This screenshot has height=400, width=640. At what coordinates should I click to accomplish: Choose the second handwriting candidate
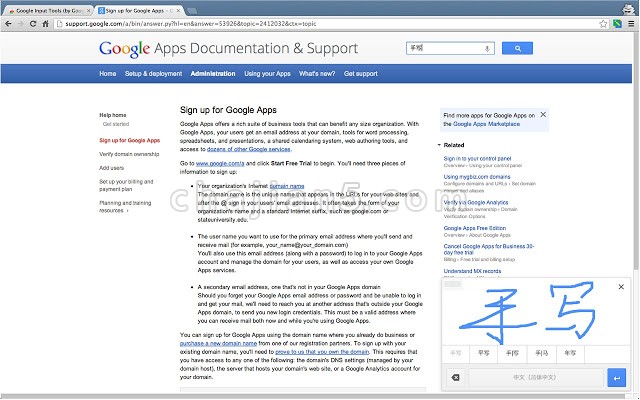[x=484, y=353]
